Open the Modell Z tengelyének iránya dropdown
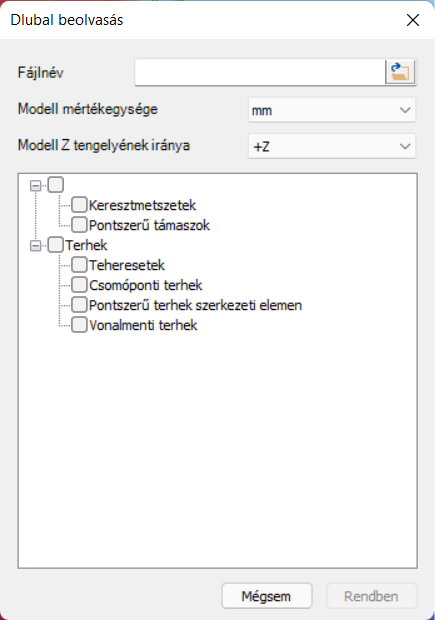Viewport: 435px width, 620px height. (332, 146)
